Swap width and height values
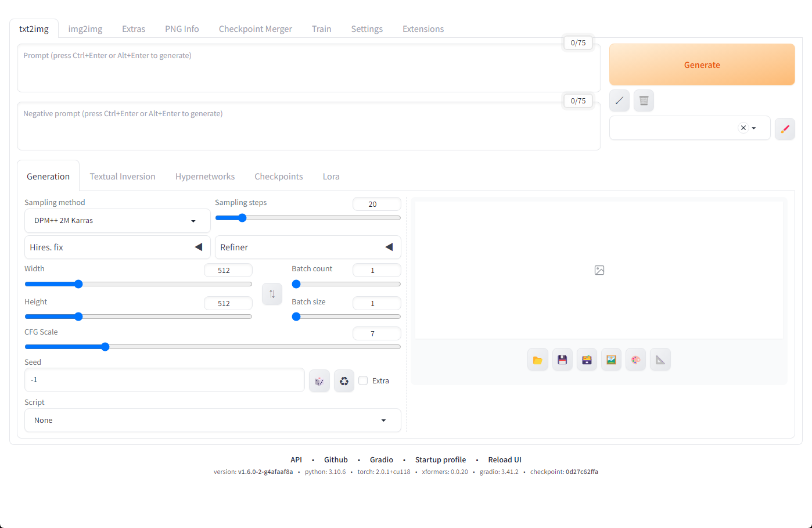Screen dimensions: 812x528 tap(272, 294)
